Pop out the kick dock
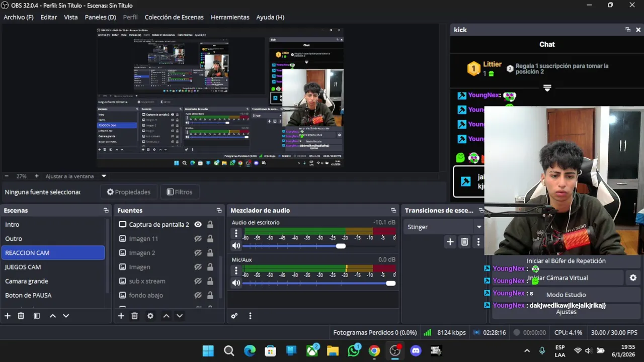Screen dimensions: 644x362 pyautogui.click(x=627, y=30)
